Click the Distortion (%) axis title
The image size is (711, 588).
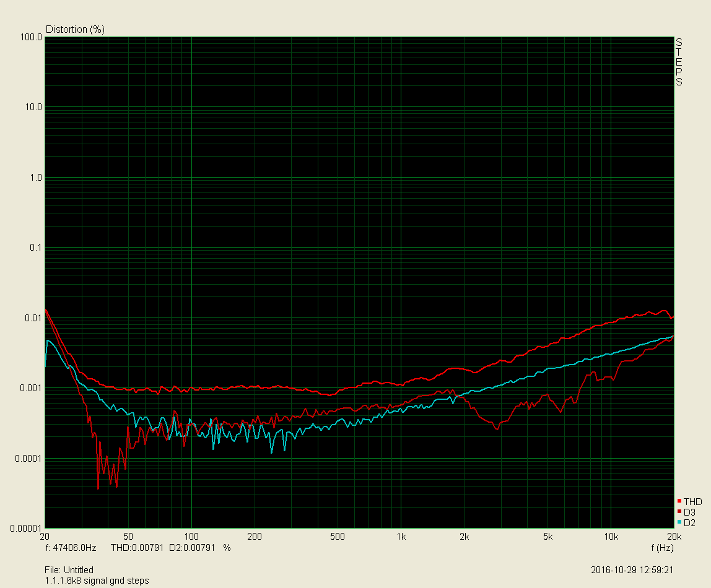(76, 30)
